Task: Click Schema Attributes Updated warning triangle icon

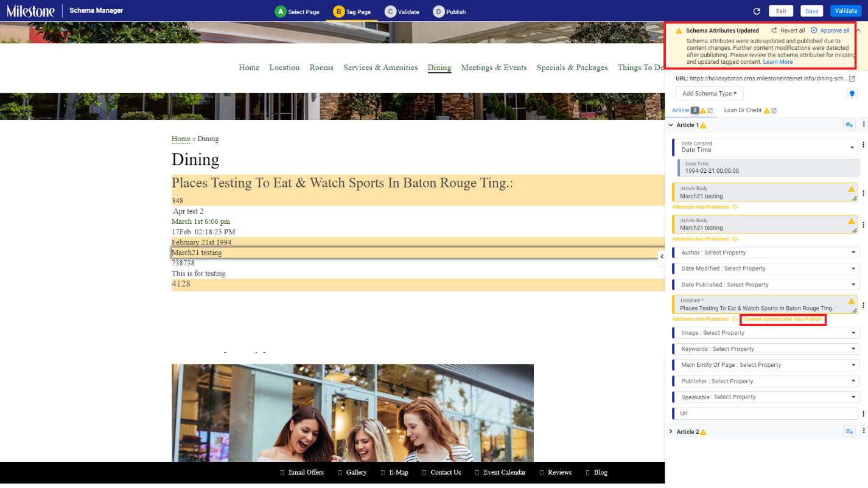Action: (679, 30)
